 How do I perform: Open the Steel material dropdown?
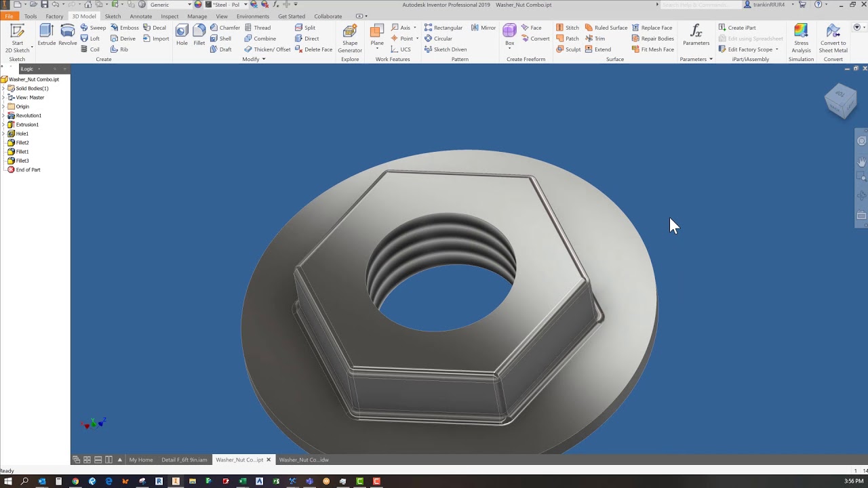click(245, 5)
